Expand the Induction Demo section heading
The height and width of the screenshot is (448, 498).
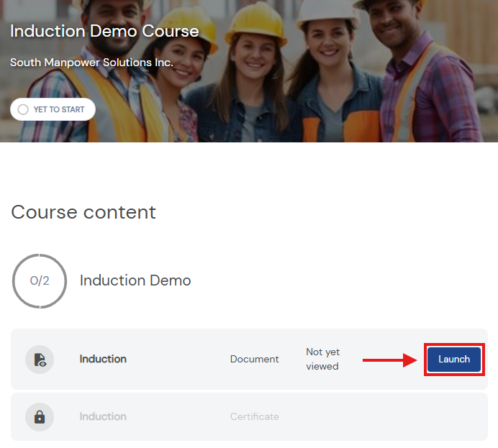coord(135,280)
